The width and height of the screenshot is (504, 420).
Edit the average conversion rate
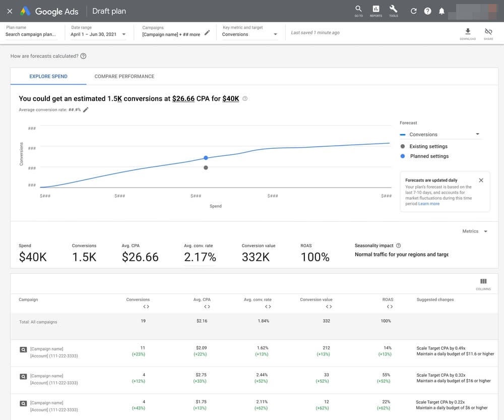coord(86,109)
